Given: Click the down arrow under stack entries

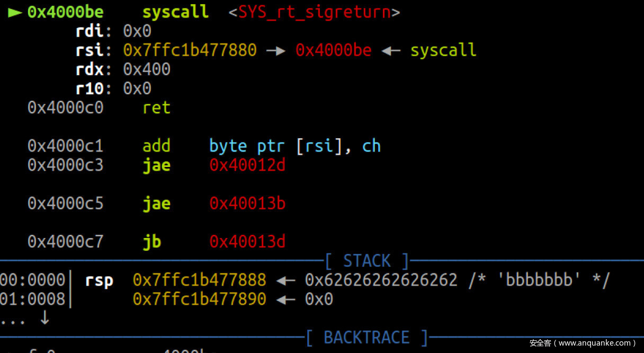Looking at the screenshot, I should coord(45,319).
